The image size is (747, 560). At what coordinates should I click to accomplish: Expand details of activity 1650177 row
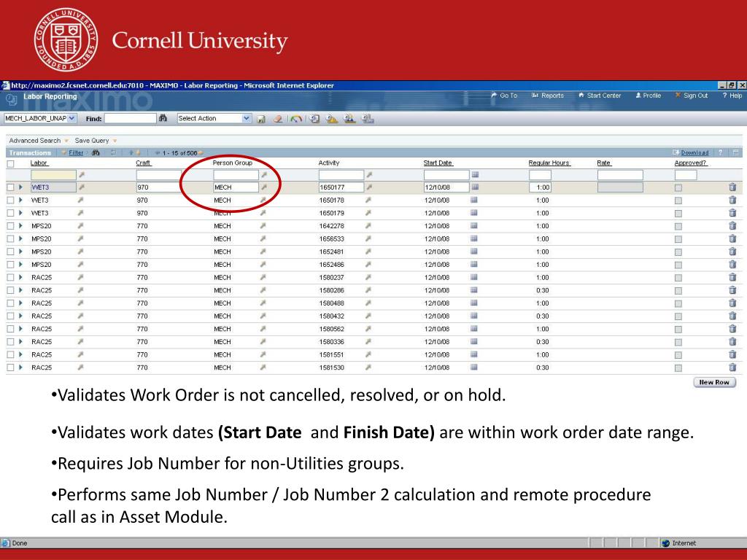tap(20, 187)
